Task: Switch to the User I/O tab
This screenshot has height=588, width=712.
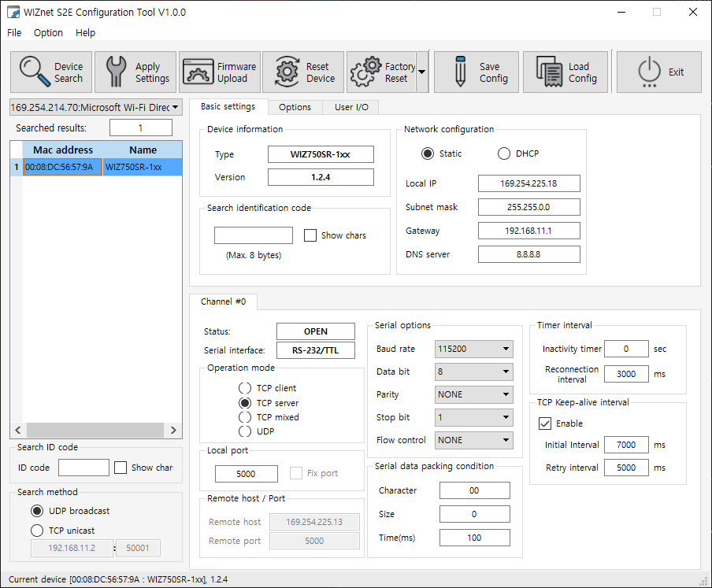Action: coord(350,106)
